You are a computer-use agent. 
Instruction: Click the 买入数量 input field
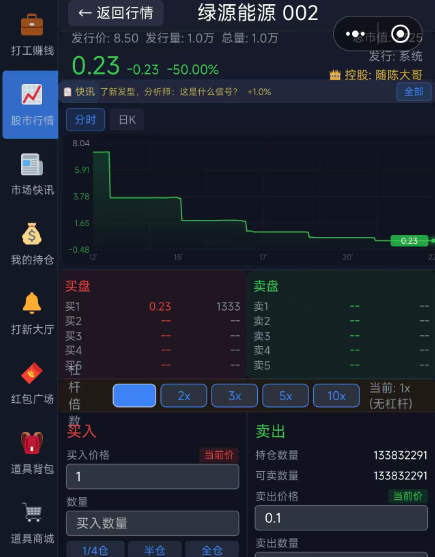click(x=152, y=523)
